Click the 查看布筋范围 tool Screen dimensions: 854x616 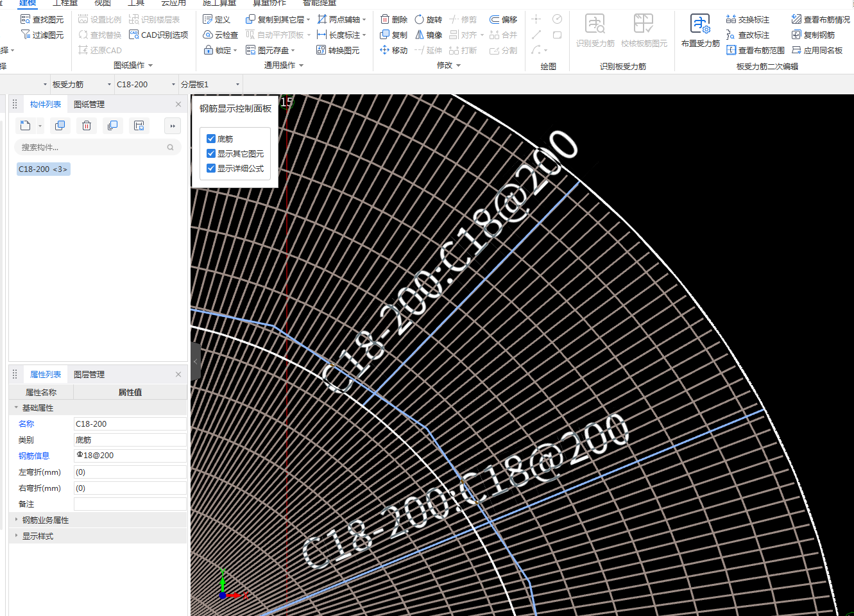point(756,50)
